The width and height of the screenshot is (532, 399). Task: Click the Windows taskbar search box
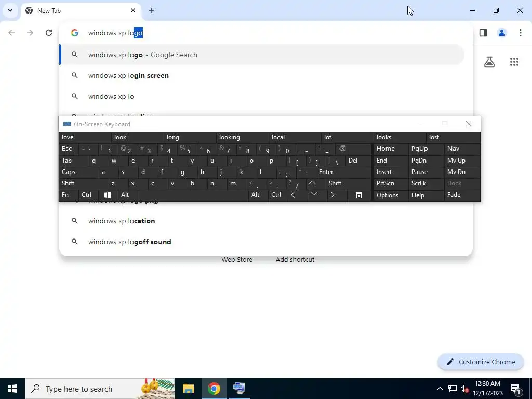(x=100, y=389)
